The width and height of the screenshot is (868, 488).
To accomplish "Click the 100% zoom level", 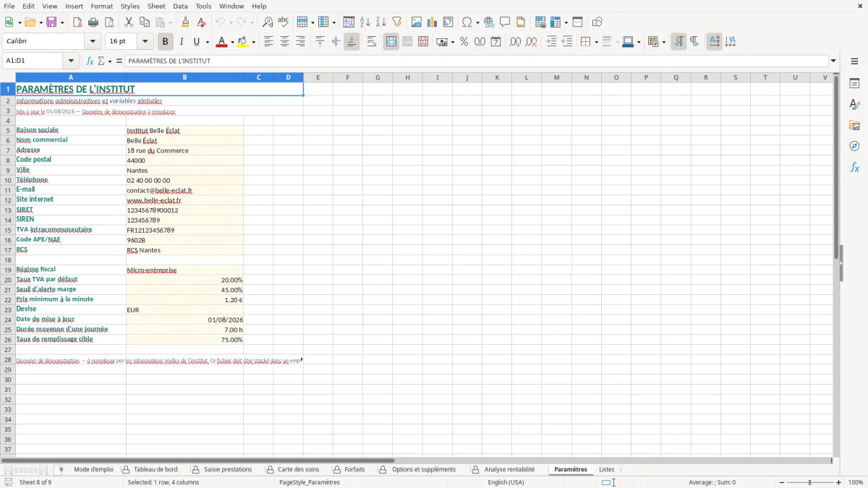I will pos(855,482).
